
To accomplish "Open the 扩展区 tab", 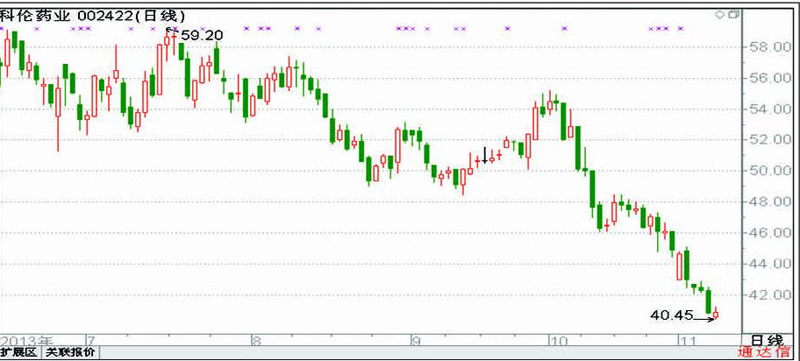I will (19, 352).
